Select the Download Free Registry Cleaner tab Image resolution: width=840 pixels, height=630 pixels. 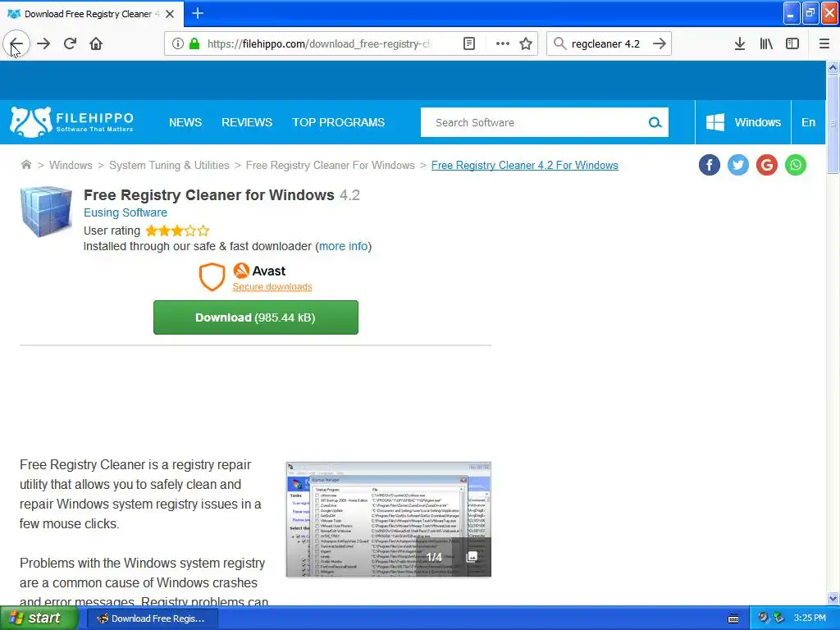[x=92, y=14]
